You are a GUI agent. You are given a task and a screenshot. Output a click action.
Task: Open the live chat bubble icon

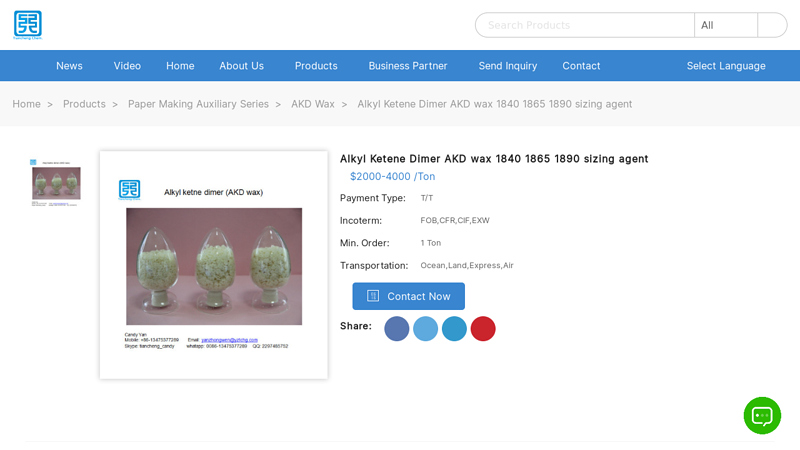pos(762,415)
